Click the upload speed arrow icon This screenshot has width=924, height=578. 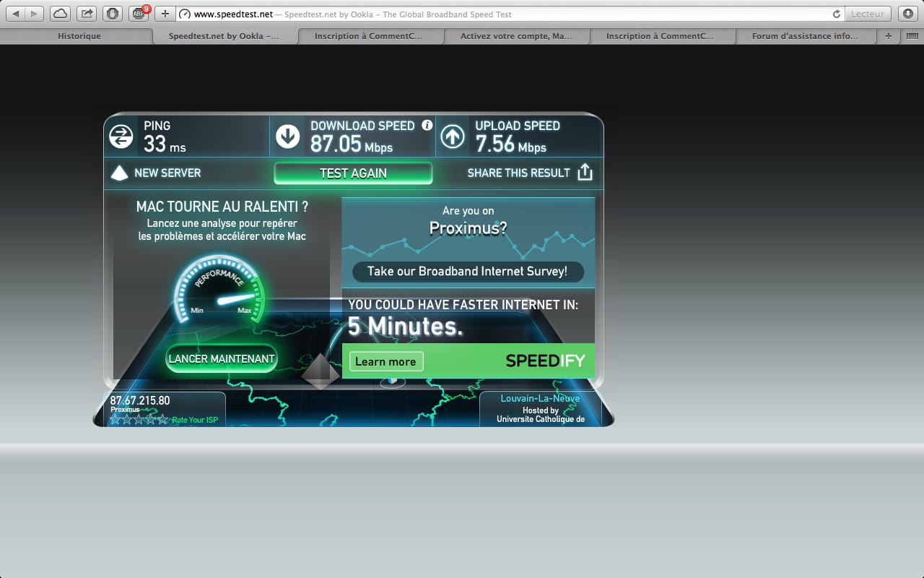coord(453,136)
